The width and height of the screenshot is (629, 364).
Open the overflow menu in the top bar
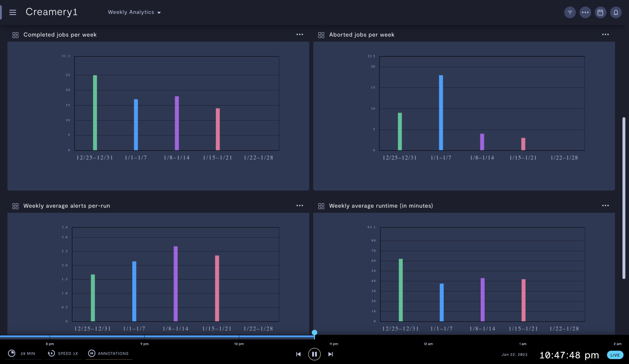(x=585, y=12)
